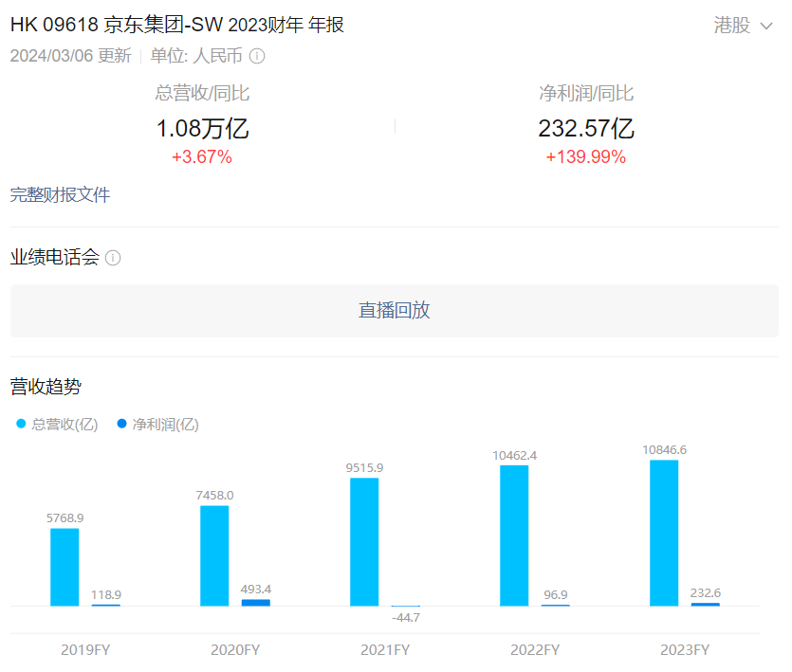Viewport: 792px width, 672px height.
Task: Click the 2021FY axis label
Action: (385, 650)
